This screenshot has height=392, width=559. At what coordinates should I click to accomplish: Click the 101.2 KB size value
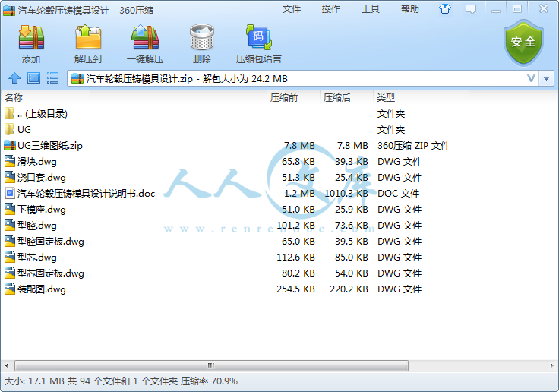point(295,226)
